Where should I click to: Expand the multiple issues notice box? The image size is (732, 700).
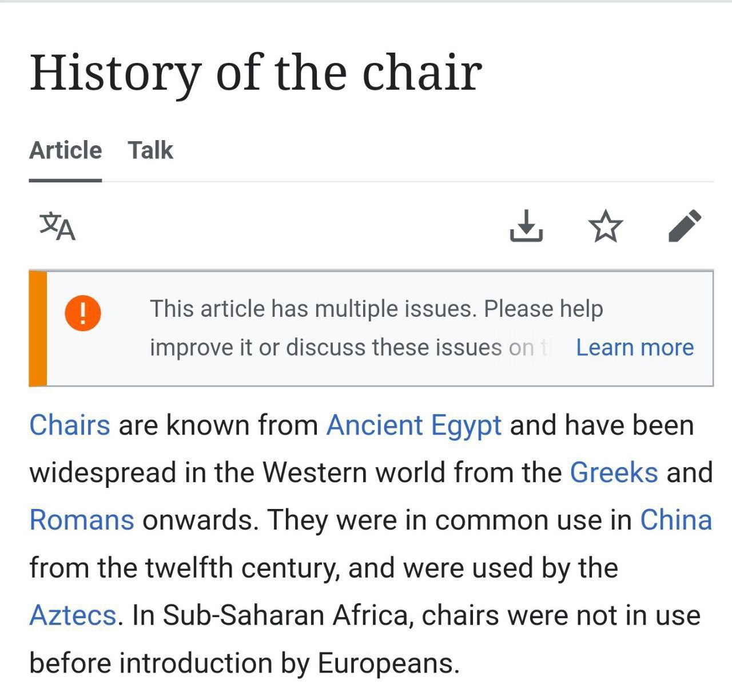371,328
